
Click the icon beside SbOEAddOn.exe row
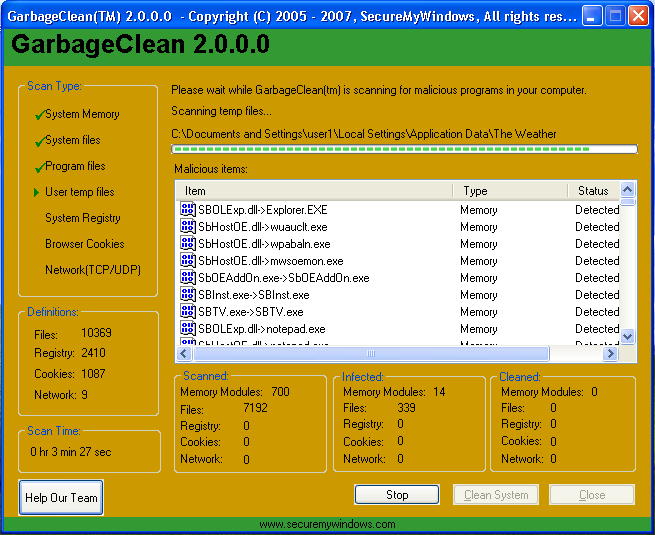point(188,277)
